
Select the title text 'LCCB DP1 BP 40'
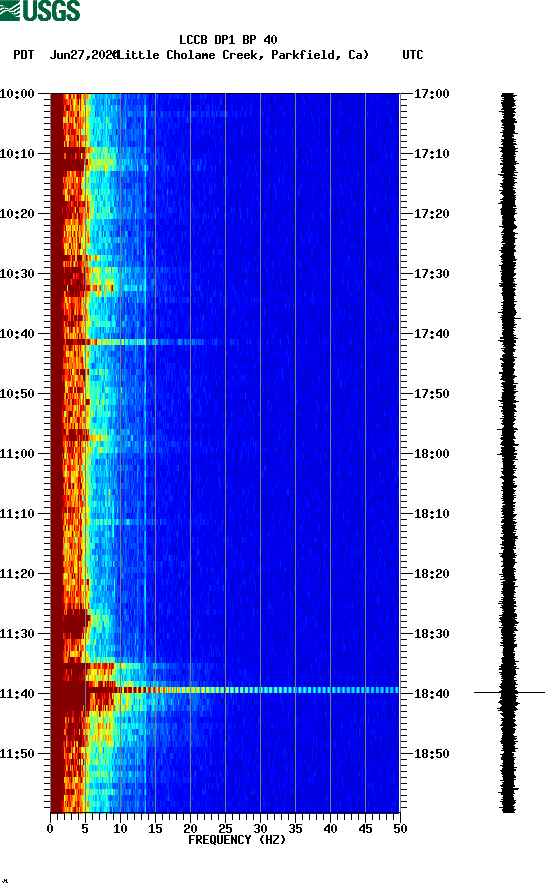tap(228, 40)
